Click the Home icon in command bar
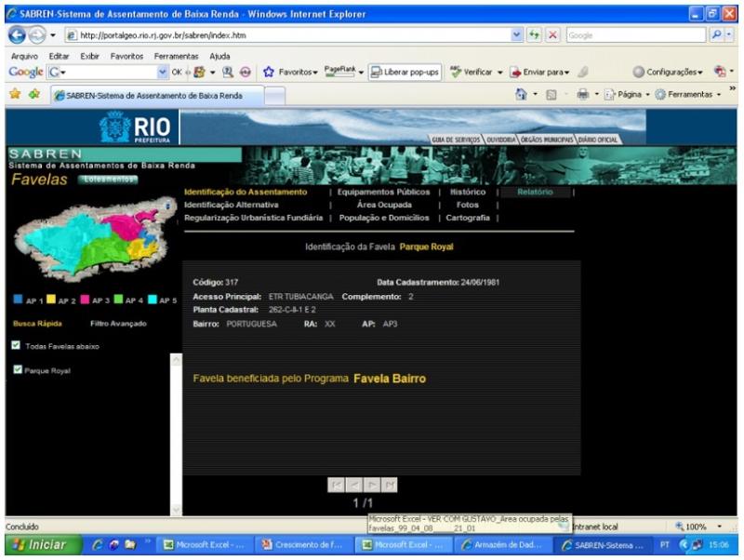 522,95
